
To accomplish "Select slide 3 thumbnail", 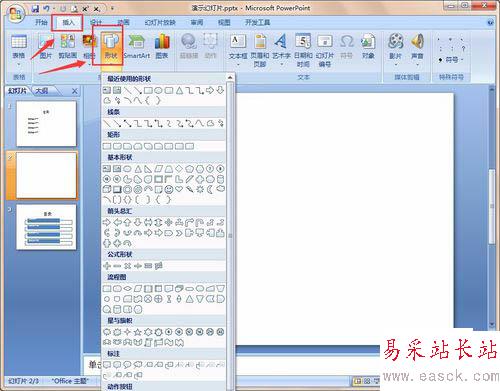I will pyautogui.click(x=46, y=227).
